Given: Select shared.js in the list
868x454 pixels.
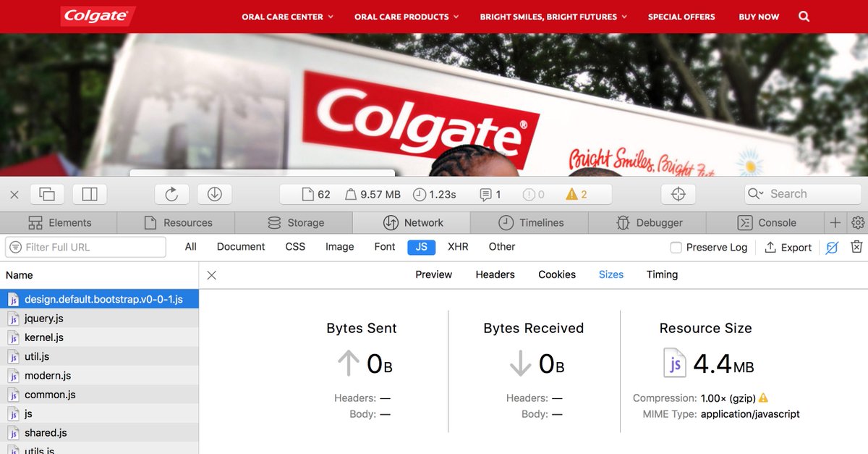Looking at the screenshot, I should (99, 433).
